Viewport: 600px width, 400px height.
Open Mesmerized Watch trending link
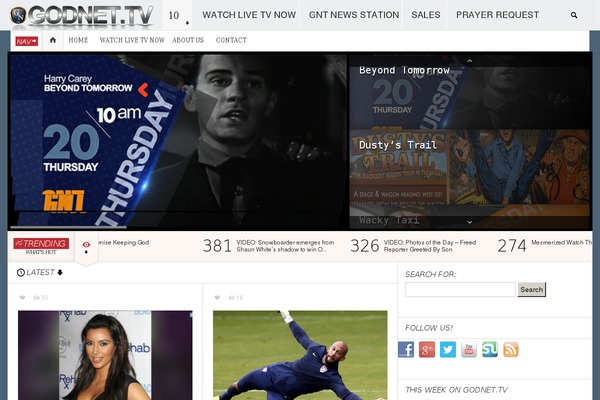point(561,243)
